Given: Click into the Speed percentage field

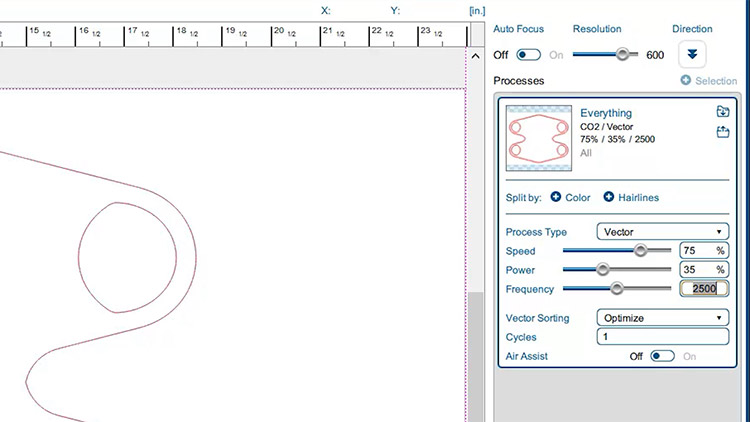Looking at the screenshot, I should [697, 251].
